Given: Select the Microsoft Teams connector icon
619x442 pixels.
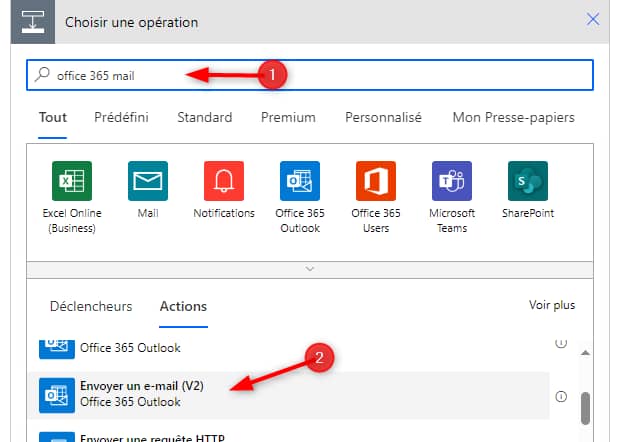Looking at the screenshot, I should pyautogui.click(x=452, y=181).
